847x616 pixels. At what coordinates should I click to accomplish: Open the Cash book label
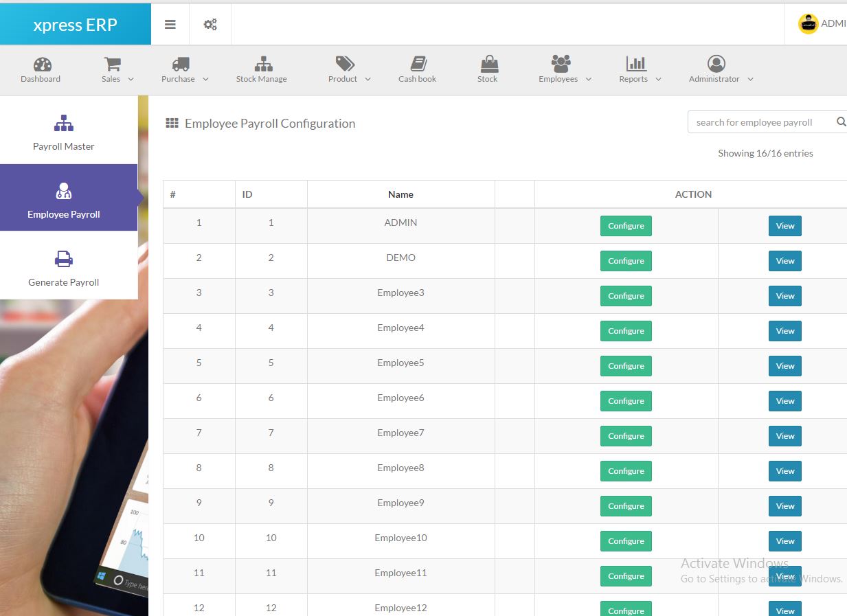click(418, 79)
